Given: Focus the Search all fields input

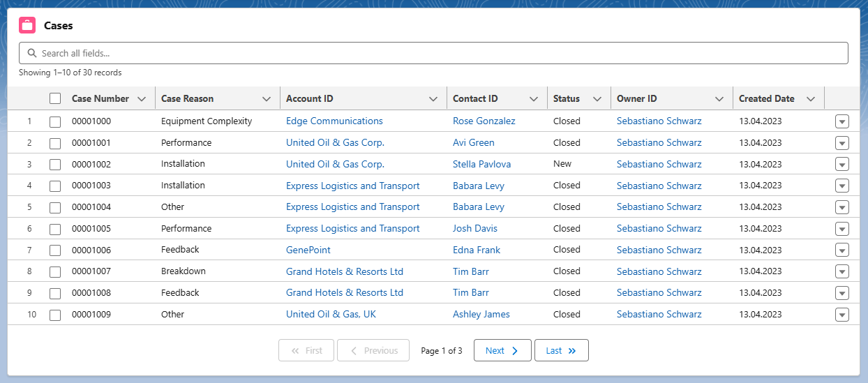Looking at the screenshot, I should (433, 53).
